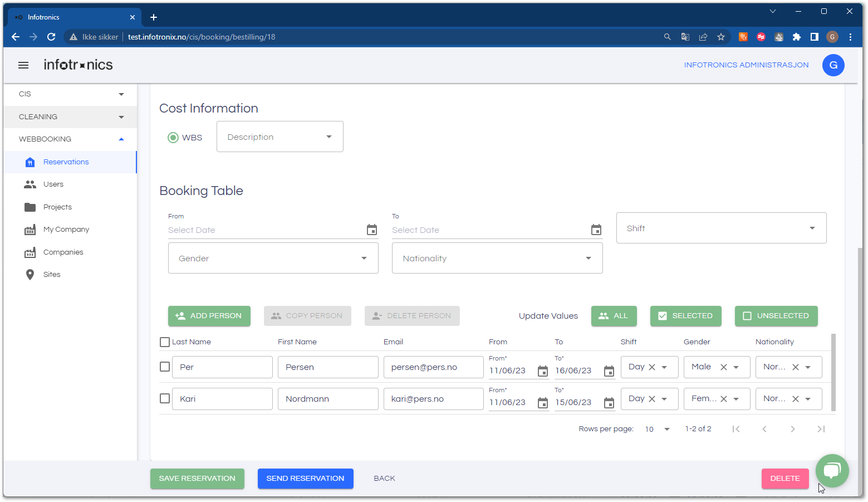Image resolution: width=868 pixels, height=502 pixels.
Task: Select the WBS radio button
Action: [173, 137]
